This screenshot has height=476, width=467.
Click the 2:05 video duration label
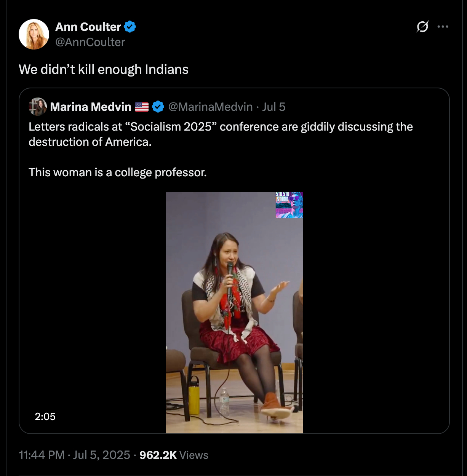(x=45, y=417)
